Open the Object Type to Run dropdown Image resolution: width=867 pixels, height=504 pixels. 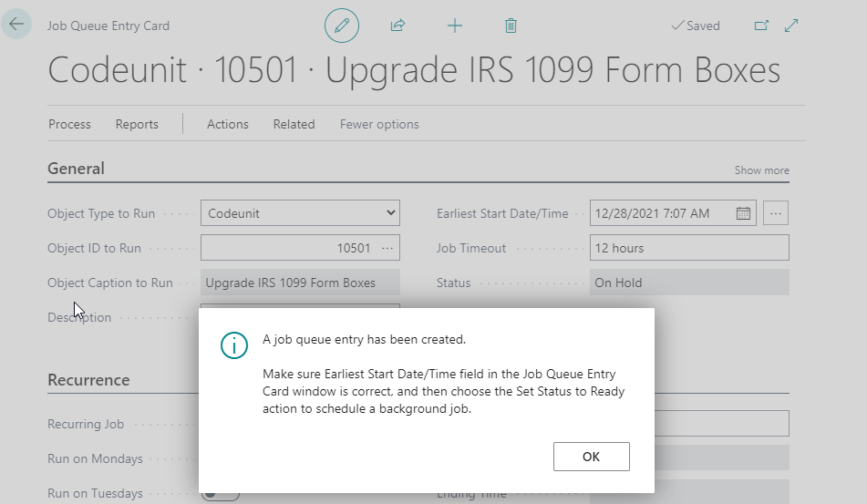pyautogui.click(x=300, y=213)
